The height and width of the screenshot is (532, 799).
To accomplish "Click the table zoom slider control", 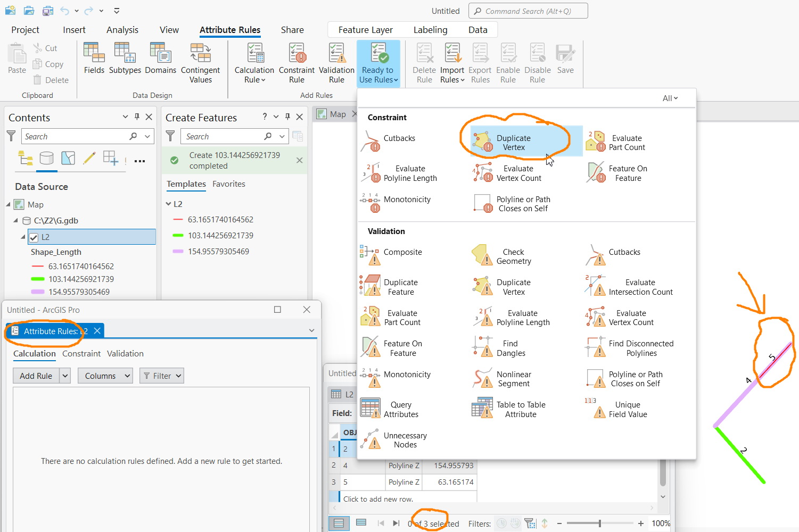I will (600, 523).
